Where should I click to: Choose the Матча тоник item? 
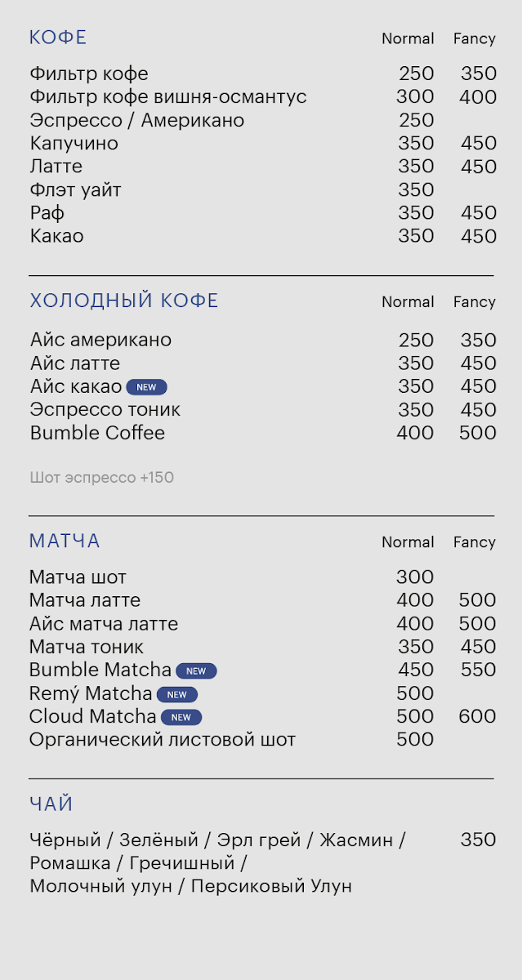click(87, 647)
